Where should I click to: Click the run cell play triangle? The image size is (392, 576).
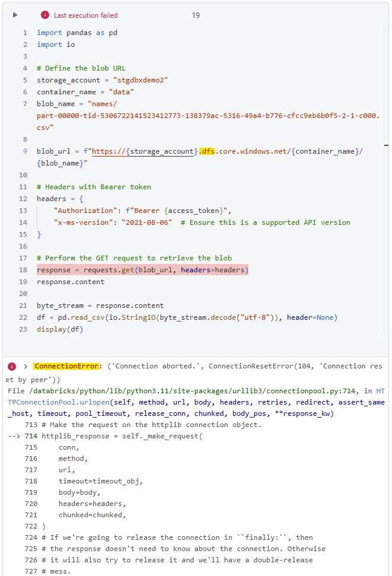(x=15, y=15)
